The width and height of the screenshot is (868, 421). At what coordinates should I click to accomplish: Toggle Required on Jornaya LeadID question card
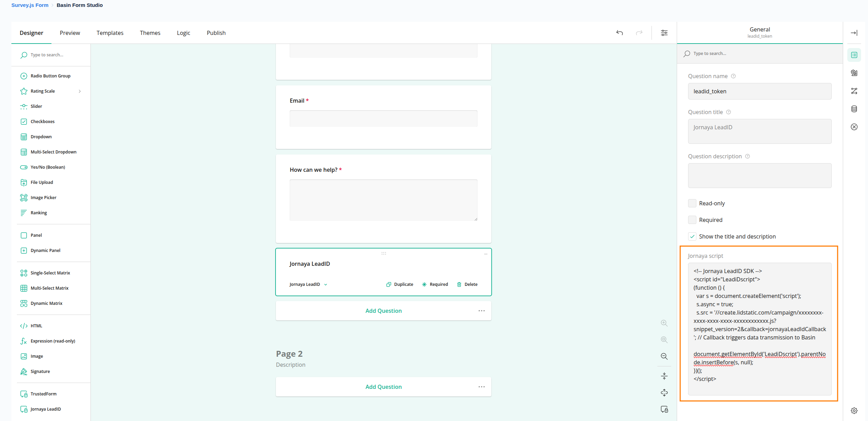(435, 284)
